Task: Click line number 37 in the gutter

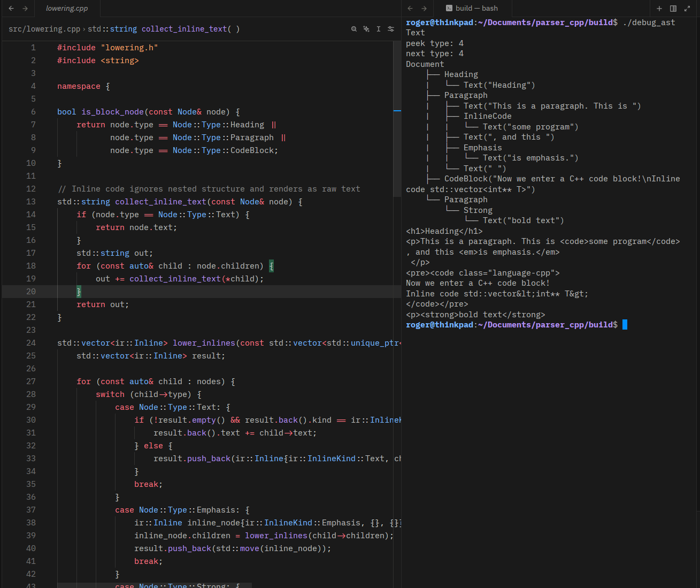Action: 31,510
